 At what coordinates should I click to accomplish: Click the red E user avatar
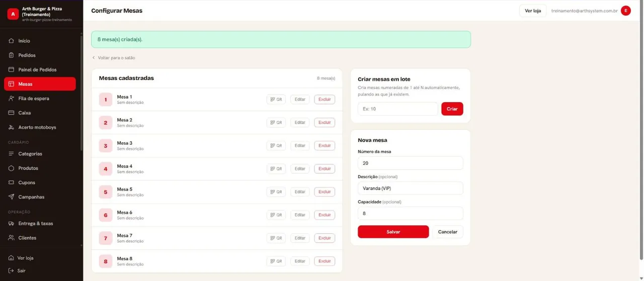[x=626, y=11]
